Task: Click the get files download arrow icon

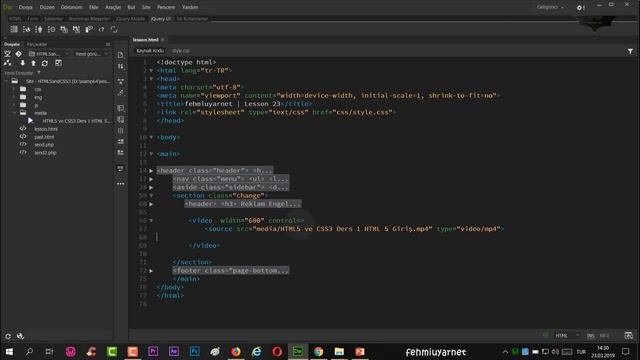Action: pyautogui.click(x=22, y=63)
